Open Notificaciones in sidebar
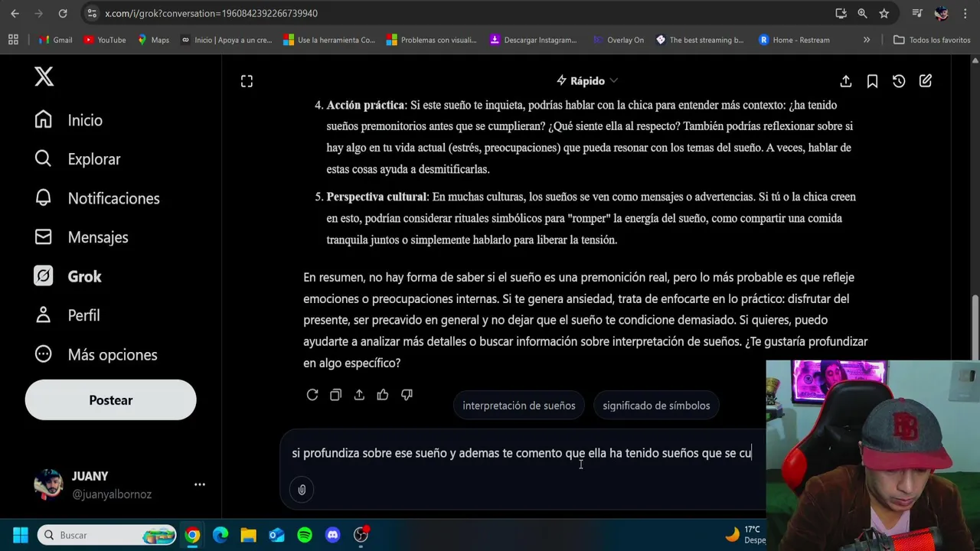 click(x=97, y=198)
